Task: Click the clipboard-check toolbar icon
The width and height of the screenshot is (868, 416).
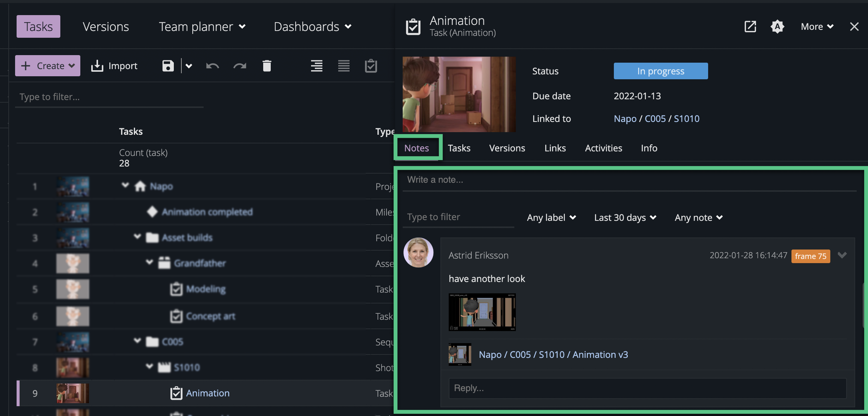Action: pyautogui.click(x=371, y=66)
